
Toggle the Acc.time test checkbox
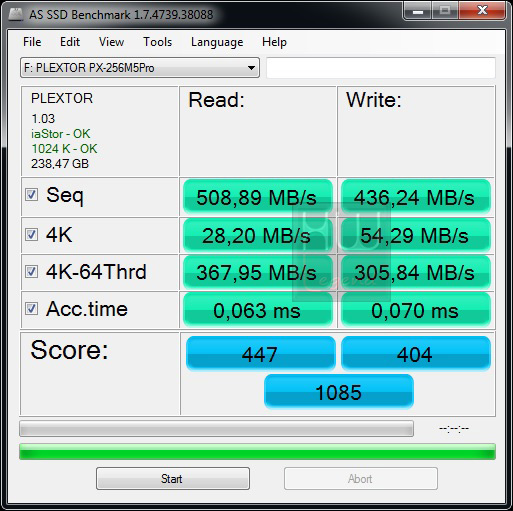31,309
